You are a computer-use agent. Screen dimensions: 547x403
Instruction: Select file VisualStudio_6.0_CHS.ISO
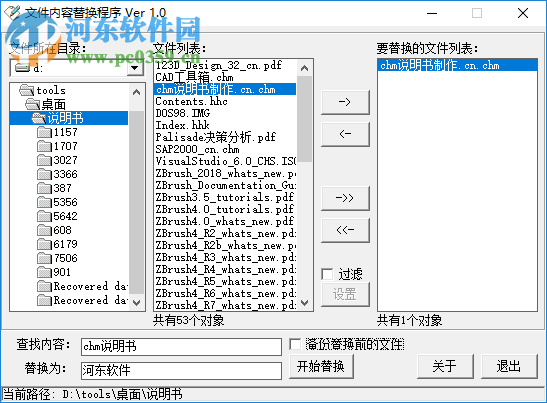(225, 161)
